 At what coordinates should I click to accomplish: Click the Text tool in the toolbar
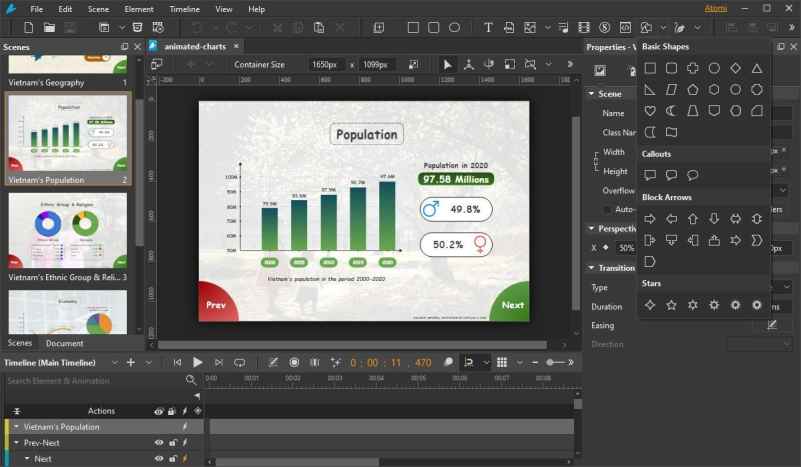(x=488, y=28)
